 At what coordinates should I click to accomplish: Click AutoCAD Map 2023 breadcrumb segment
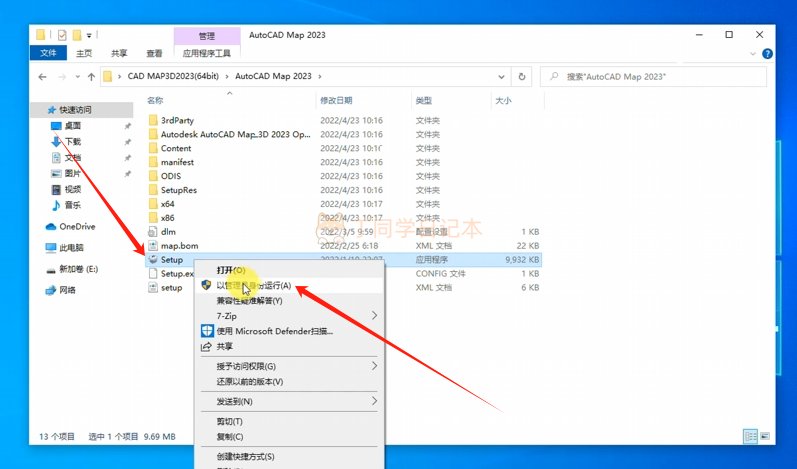273,76
